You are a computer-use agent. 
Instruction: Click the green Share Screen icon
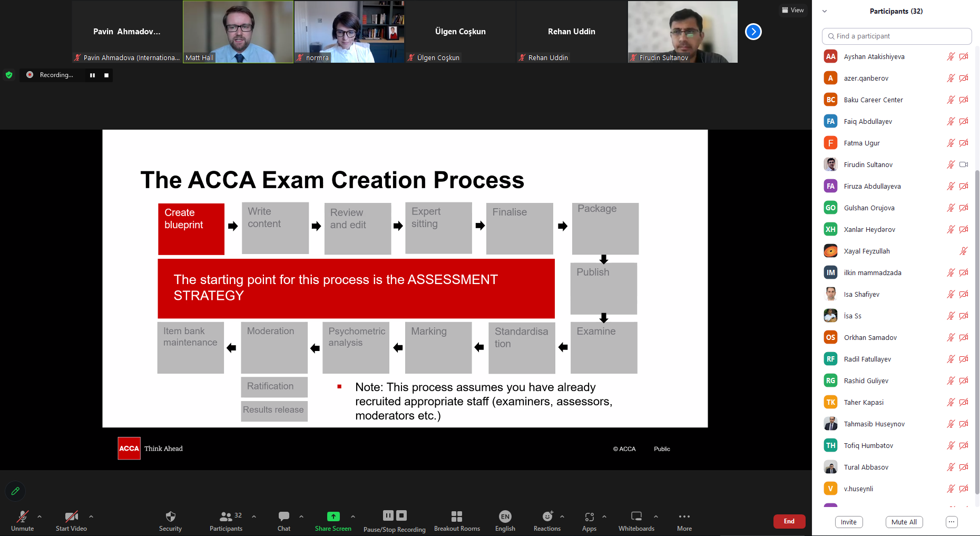pyautogui.click(x=333, y=516)
